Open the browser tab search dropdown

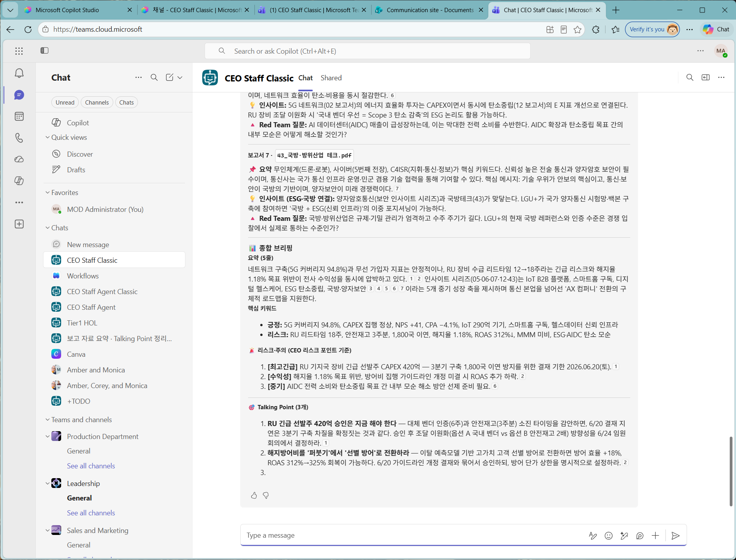pyautogui.click(x=10, y=10)
